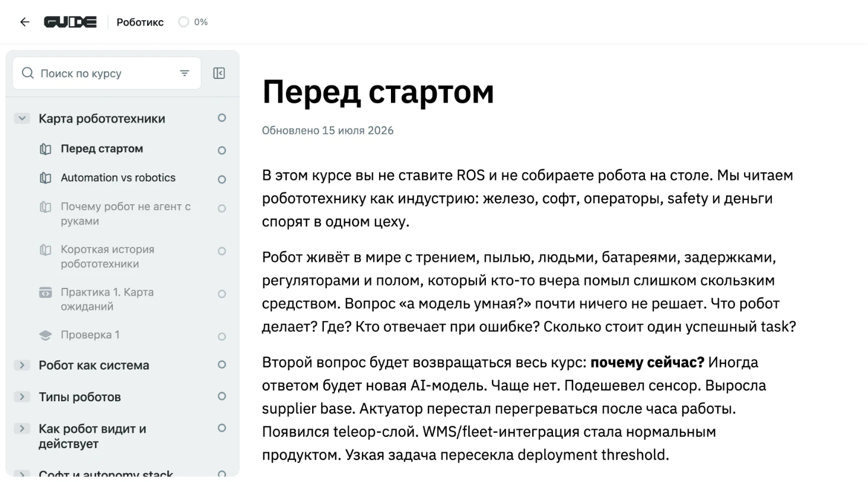This screenshot has height=482, width=868.
Task: Open Короткая история робототехники lesson
Action: (x=107, y=256)
